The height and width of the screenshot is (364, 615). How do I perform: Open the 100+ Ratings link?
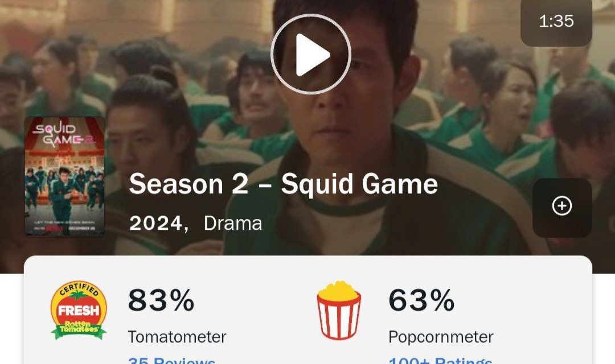[440, 361]
